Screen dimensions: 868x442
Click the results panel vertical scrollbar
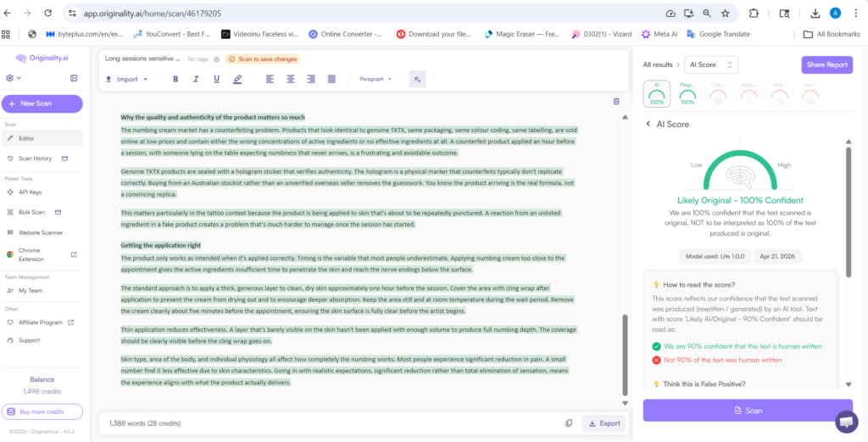pos(849,255)
